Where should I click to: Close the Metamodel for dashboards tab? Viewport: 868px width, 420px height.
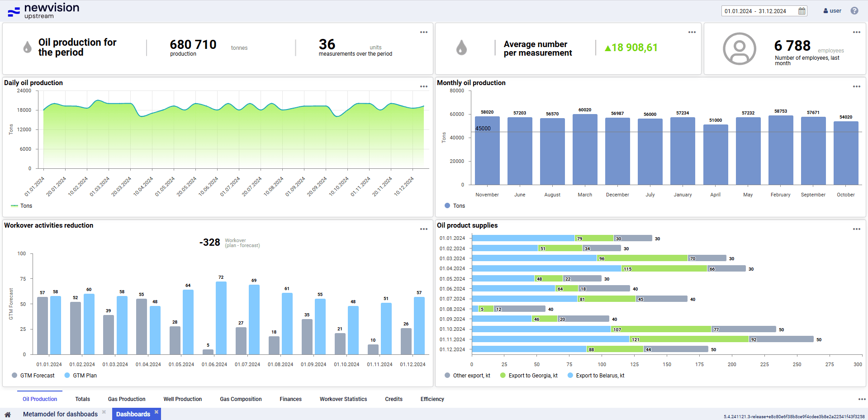104,412
